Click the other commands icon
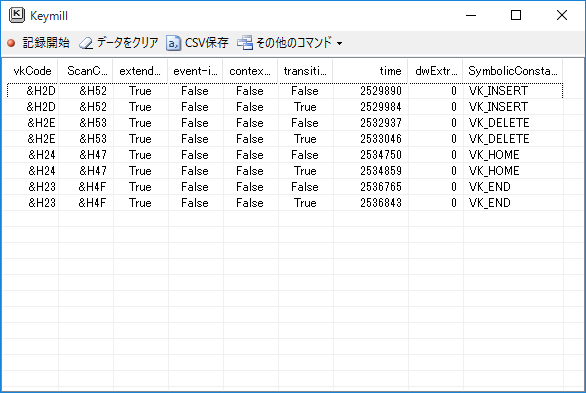 click(245, 43)
